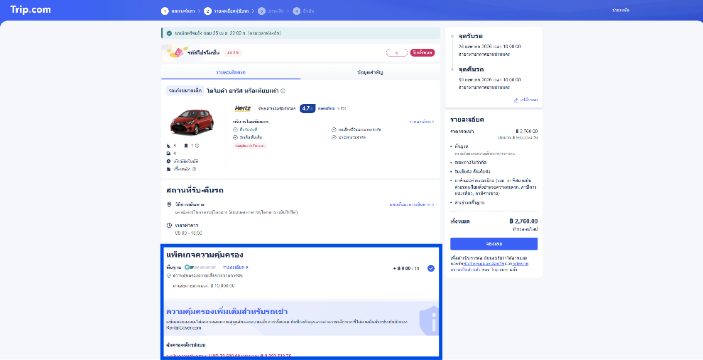703x360 pixels.
Task: Click the outlined promo code button
Action: [x=397, y=52]
